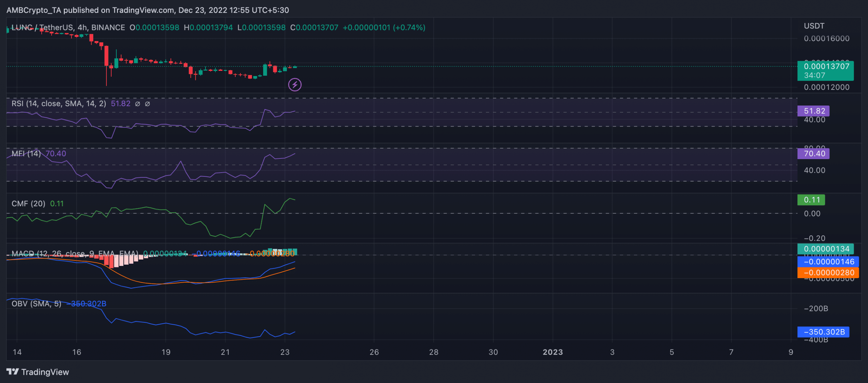This screenshot has width=868, height=383.
Task: Click the OBV value tag −350.302B
Action: pyautogui.click(x=823, y=332)
